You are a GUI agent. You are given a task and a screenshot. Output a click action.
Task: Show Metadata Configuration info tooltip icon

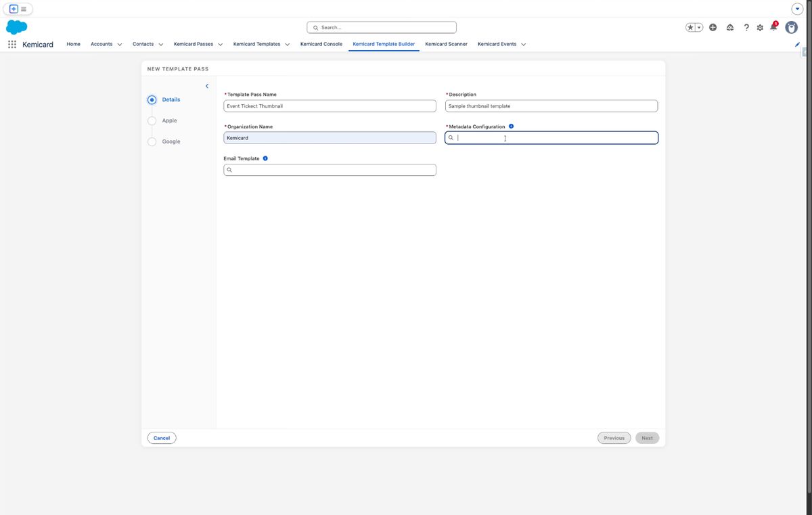(511, 126)
